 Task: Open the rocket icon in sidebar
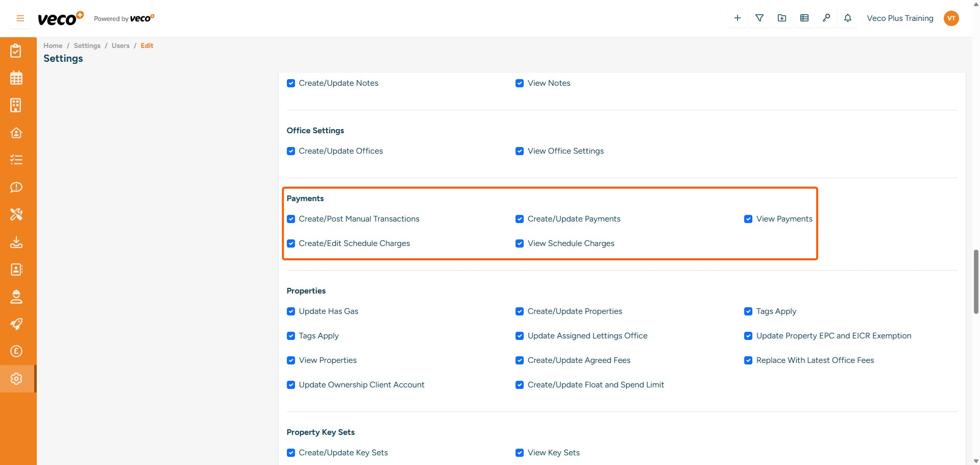pyautogui.click(x=16, y=324)
